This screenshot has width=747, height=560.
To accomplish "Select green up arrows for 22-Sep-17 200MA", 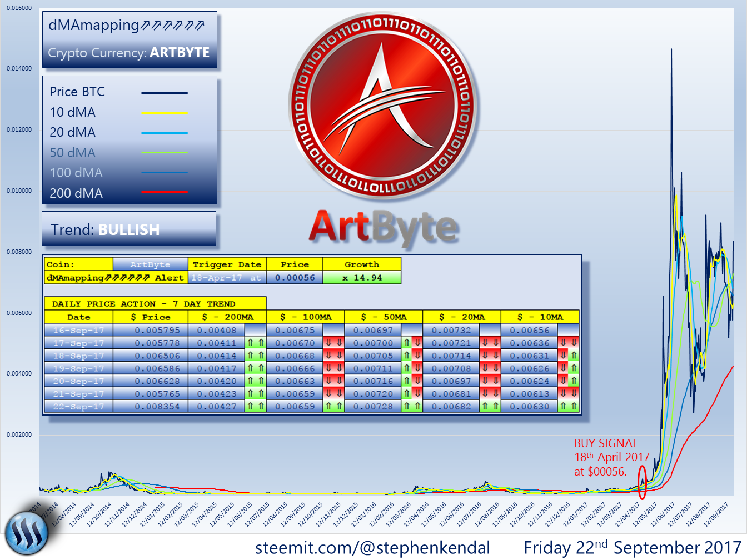I will tap(256, 406).
